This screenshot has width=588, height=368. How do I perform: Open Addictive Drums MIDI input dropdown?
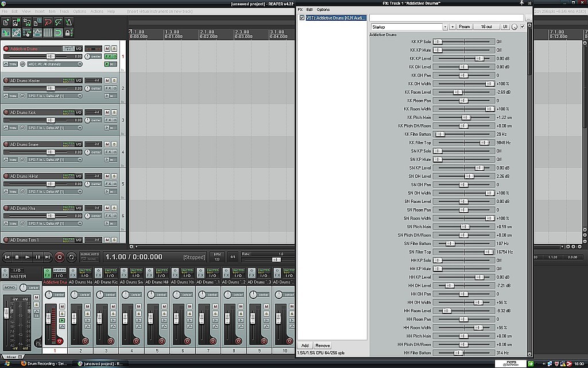click(x=55, y=64)
